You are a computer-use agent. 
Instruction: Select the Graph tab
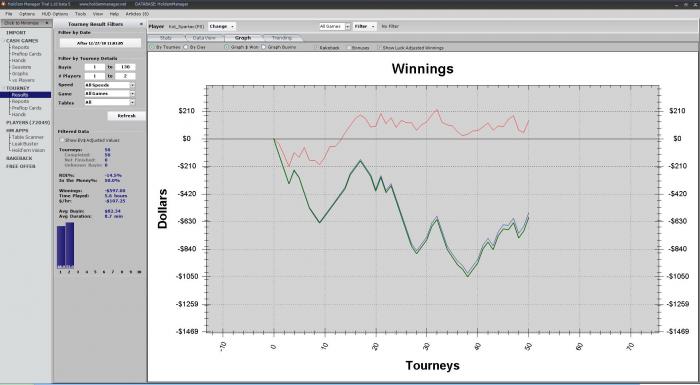coord(243,38)
